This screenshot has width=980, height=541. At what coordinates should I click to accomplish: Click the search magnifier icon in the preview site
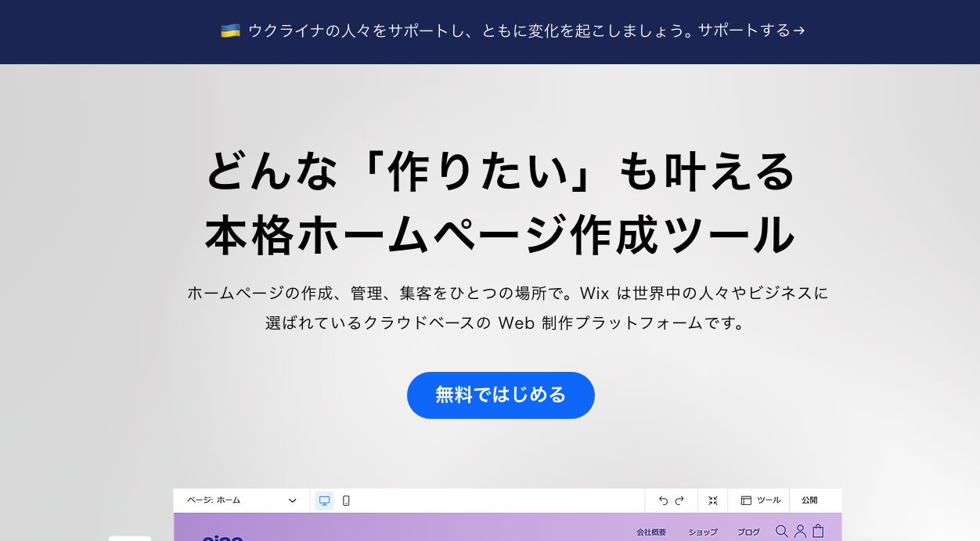point(782,531)
